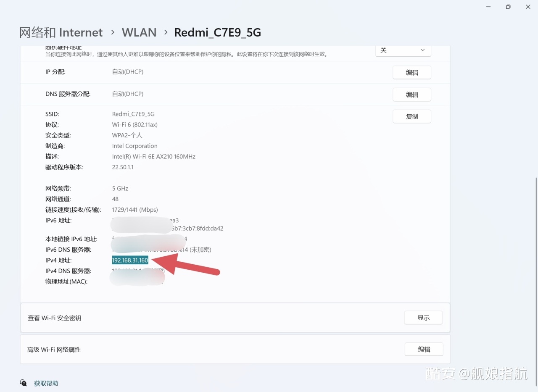538x392 pixels.
Task: Click the Intel Corporation manufacturer text
Action: pyautogui.click(x=134, y=146)
